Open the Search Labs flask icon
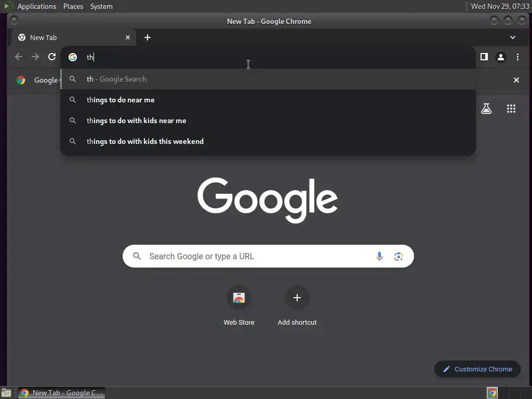532x399 pixels. (486, 109)
